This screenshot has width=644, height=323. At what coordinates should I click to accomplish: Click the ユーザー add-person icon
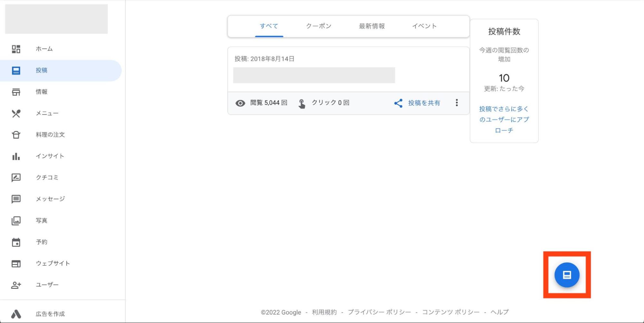(16, 285)
